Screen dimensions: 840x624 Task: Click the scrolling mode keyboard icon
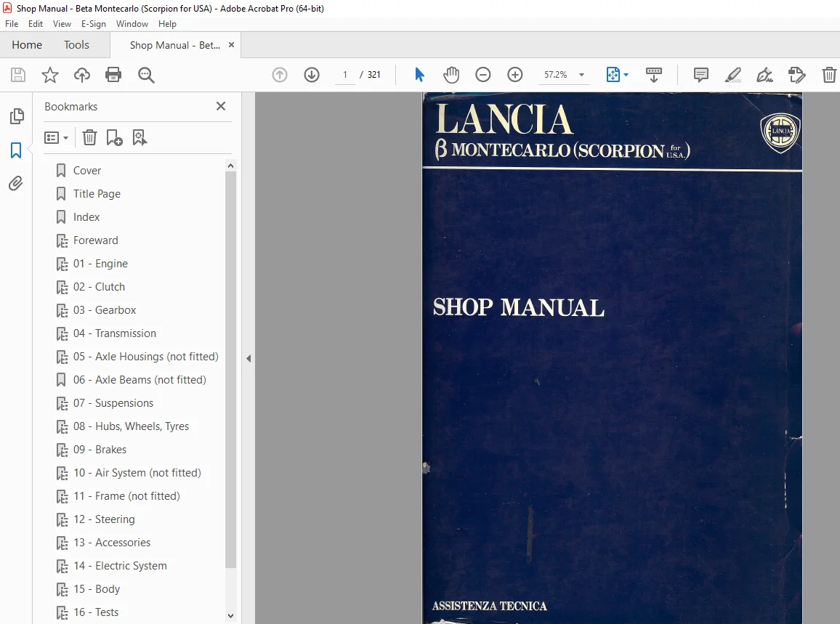654,75
